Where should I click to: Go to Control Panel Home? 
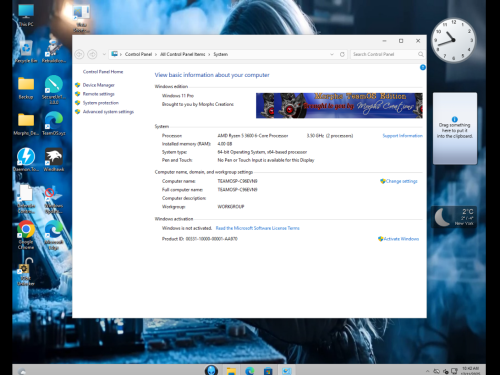coord(103,72)
